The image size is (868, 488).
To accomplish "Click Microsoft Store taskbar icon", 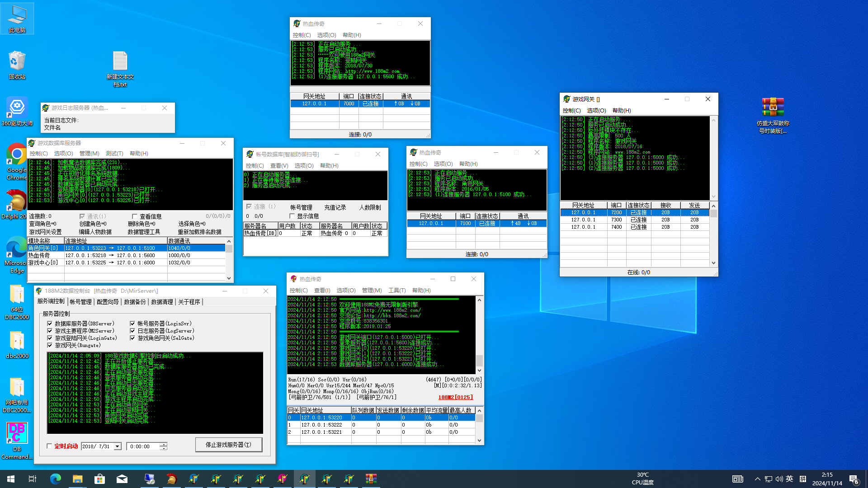I will tap(99, 479).
